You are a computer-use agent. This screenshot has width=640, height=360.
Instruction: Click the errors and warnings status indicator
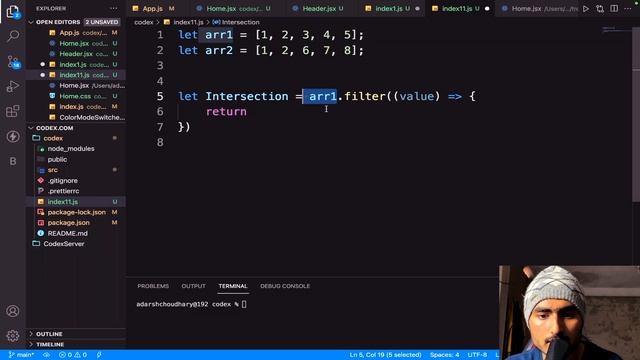pyautogui.click(x=73, y=355)
